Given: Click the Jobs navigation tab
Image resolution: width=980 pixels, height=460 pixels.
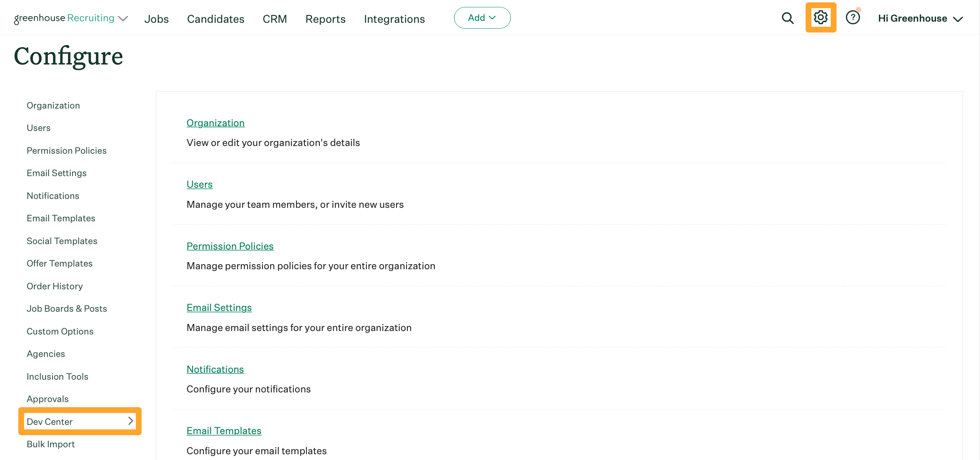Looking at the screenshot, I should point(156,17).
